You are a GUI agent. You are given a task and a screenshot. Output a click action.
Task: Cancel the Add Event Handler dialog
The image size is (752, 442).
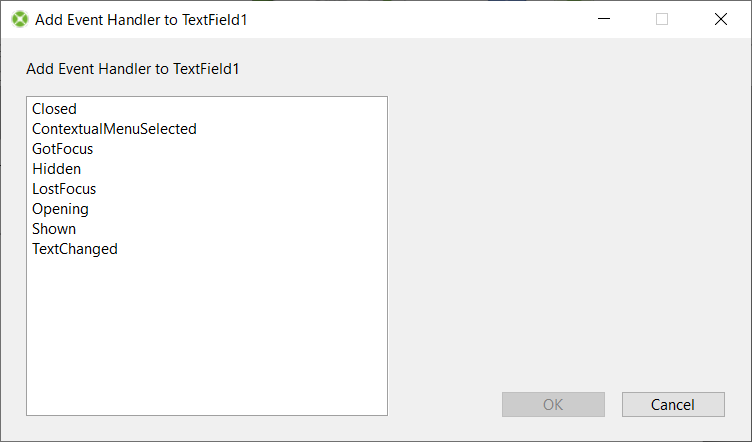point(672,404)
